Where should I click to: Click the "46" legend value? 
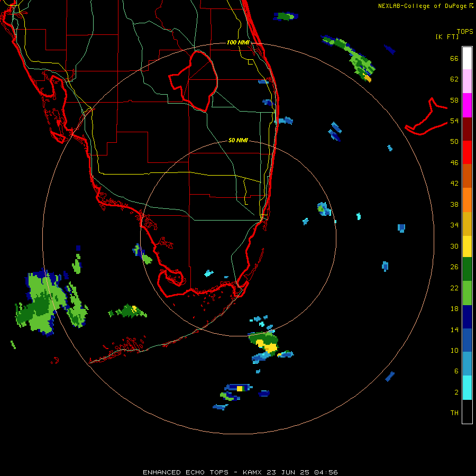454,162
